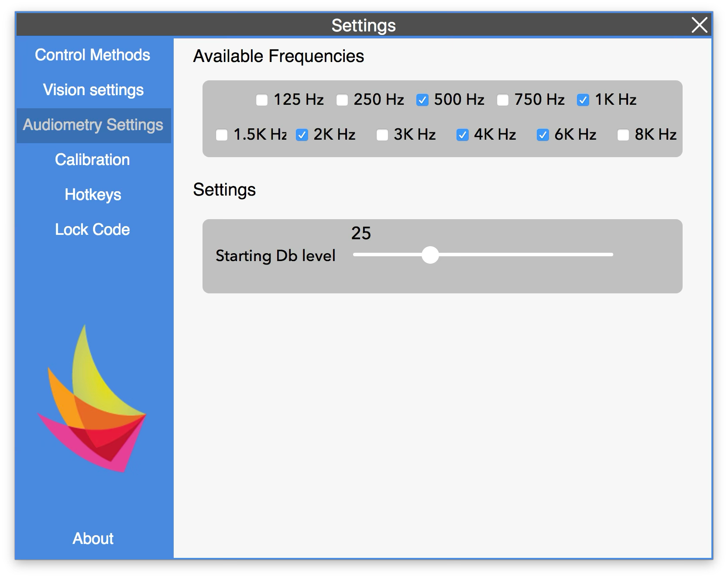The height and width of the screenshot is (578, 728).
Task: Enable the 125 Hz frequency checkbox
Action: click(x=262, y=100)
